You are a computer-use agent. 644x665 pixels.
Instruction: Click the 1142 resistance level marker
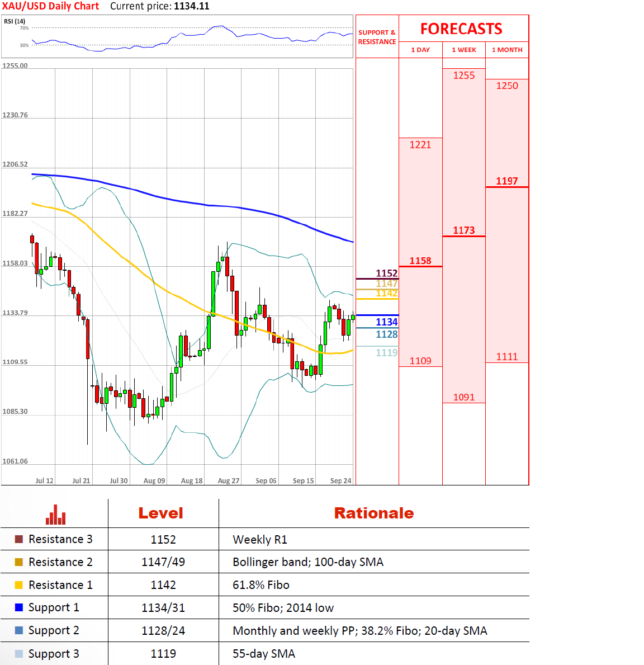point(387,293)
